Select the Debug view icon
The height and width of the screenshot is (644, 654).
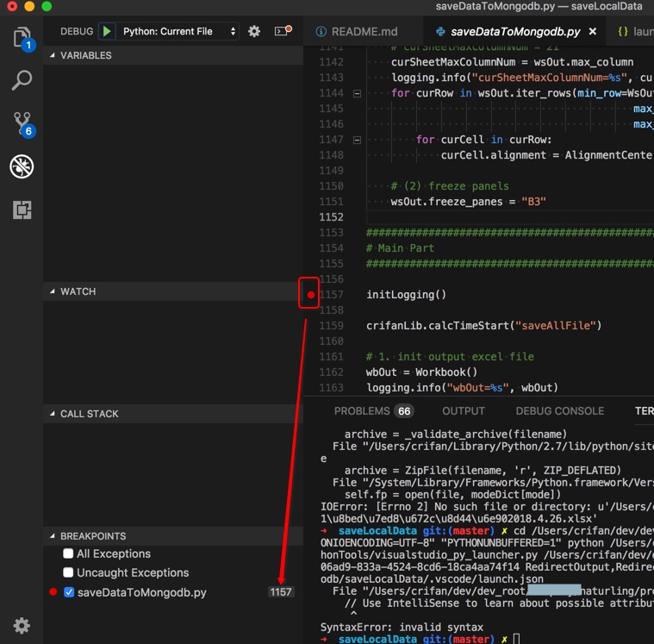(x=22, y=166)
